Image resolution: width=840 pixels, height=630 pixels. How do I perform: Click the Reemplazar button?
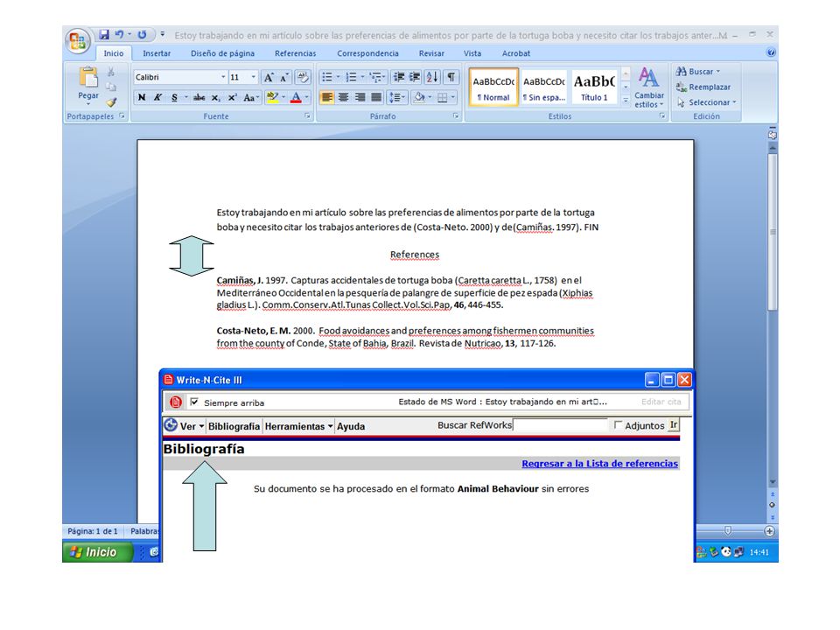(x=703, y=87)
